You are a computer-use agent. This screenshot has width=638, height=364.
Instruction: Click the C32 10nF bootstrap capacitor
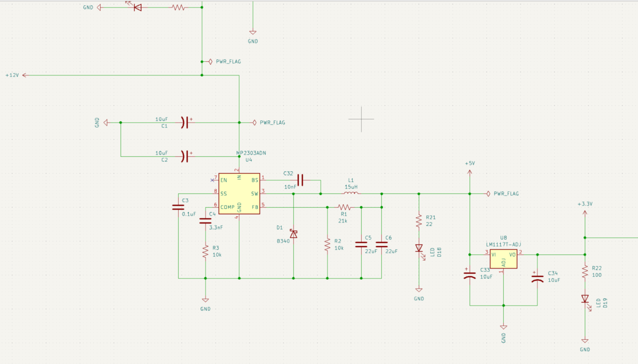300,180
